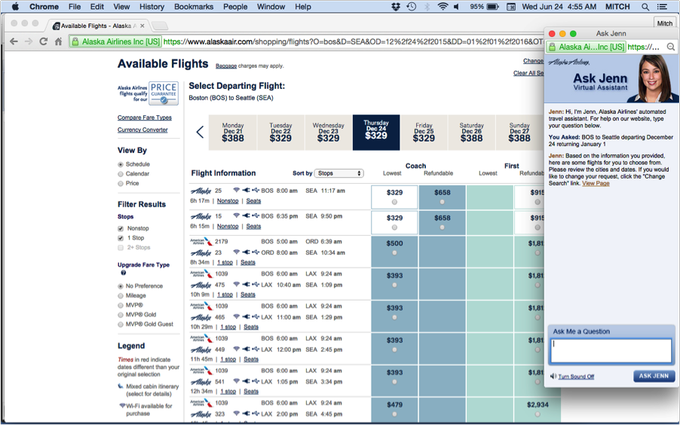Open the People menu
The image size is (680, 425).
235,7
